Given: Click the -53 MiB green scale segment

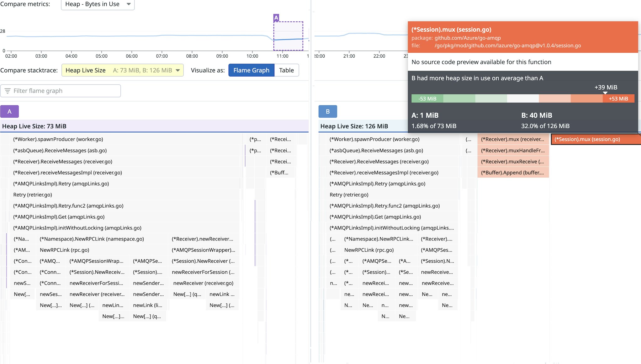Looking at the screenshot, I should (427, 99).
